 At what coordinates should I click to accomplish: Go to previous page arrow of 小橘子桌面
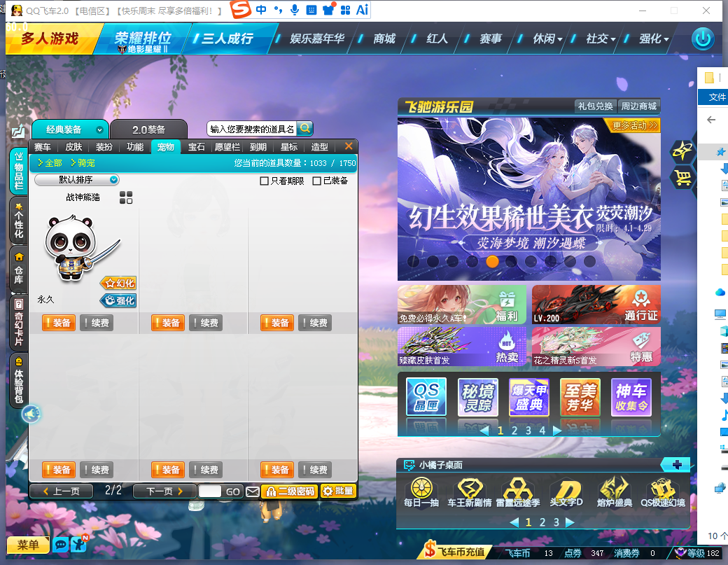(x=514, y=522)
